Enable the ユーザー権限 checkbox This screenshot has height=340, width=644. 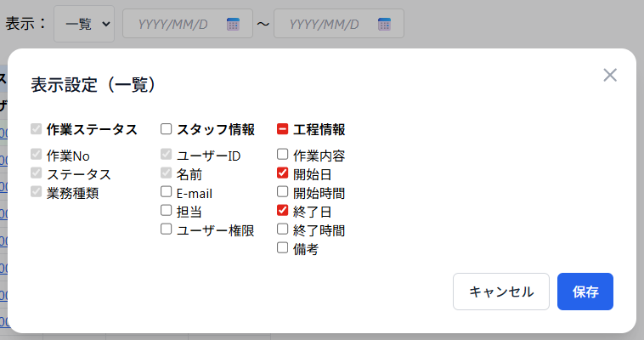(167, 229)
